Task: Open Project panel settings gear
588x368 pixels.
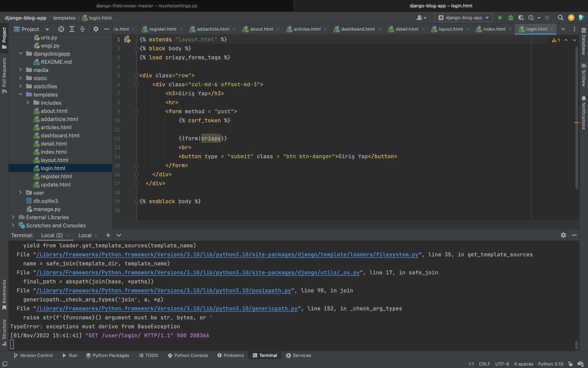Action: (96, 29)
